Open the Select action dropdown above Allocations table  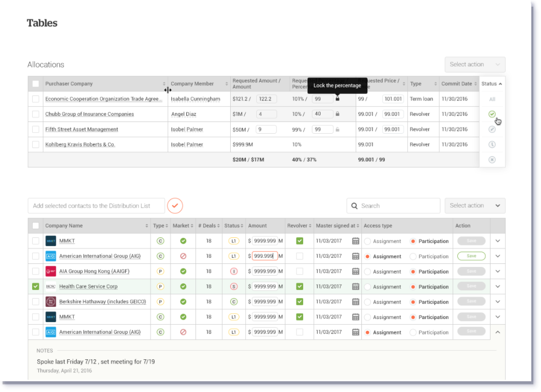pyautogui.click(x=475, y=64)
